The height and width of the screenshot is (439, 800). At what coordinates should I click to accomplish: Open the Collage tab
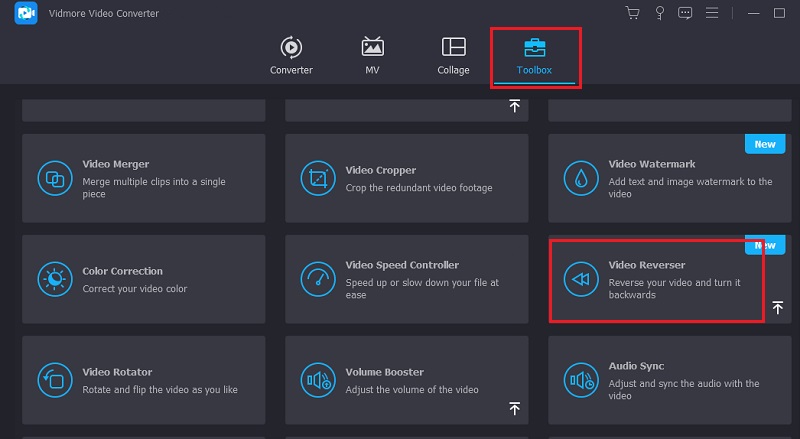point(453,56)
